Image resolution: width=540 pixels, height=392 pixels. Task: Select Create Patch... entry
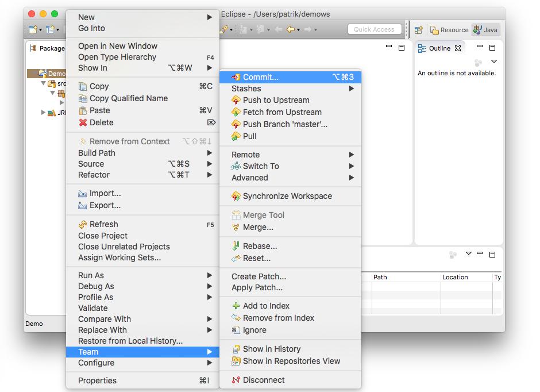(290, 276)
